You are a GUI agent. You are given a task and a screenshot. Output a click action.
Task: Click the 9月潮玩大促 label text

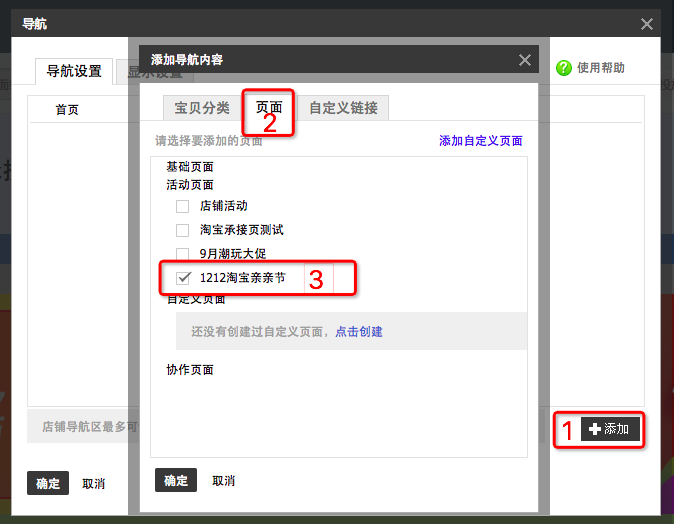[x=233, y=254]
